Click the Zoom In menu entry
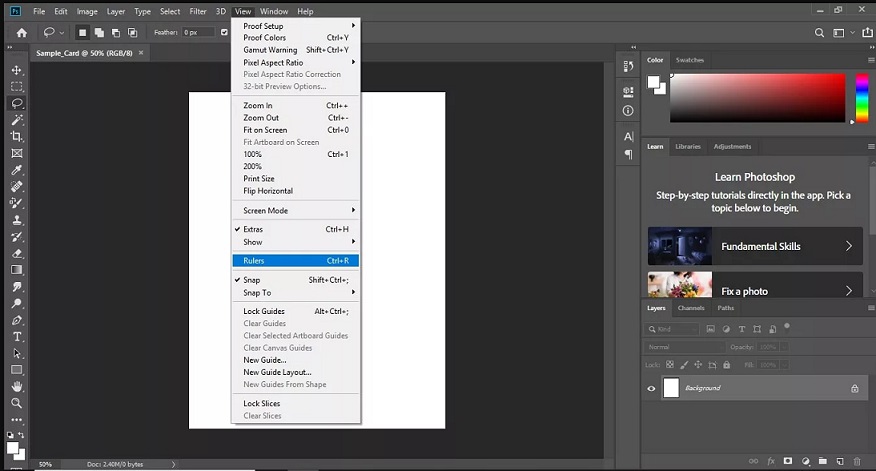This screenshot has height=471, width=876. [x=296, y=105]
